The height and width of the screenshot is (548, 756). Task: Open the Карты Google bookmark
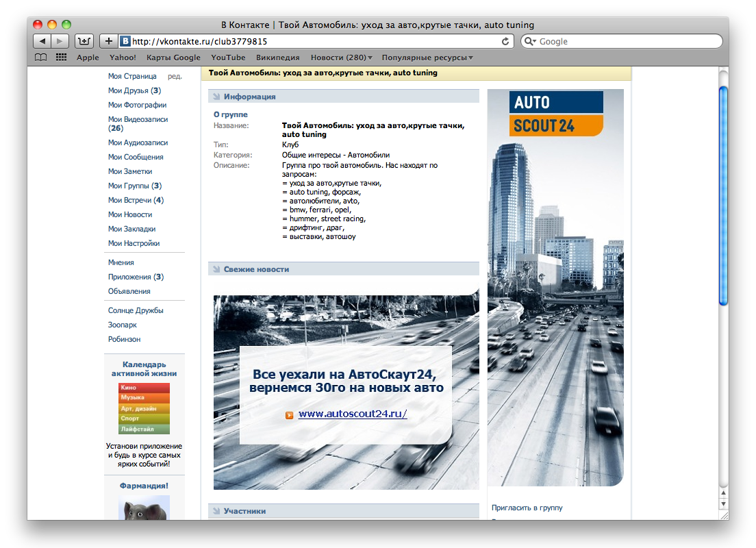tap(173, 58)
